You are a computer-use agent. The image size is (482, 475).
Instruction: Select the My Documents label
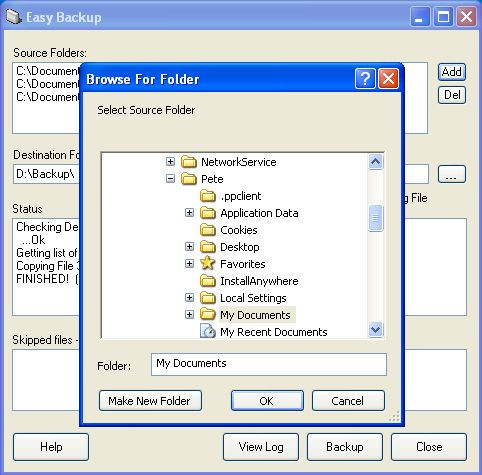(x=255, y=315)
